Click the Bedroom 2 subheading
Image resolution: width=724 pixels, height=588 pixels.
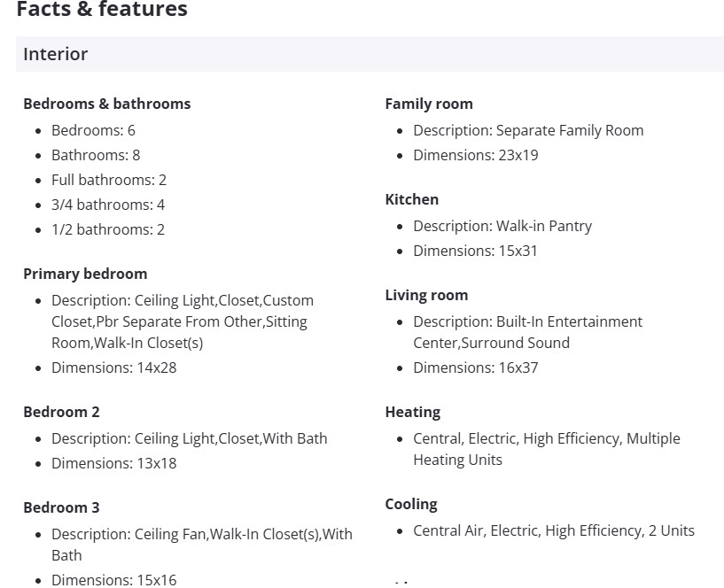(x=61, y=412)
